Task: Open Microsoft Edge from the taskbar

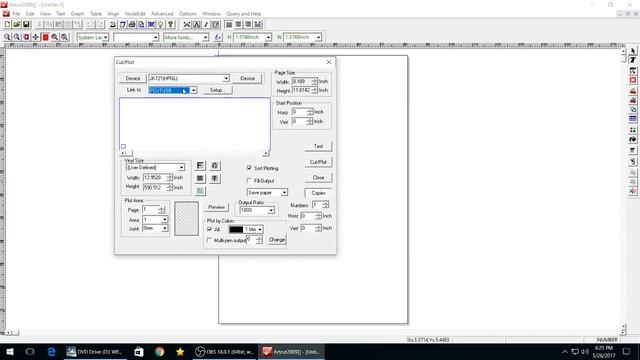Action: (51, 351)
